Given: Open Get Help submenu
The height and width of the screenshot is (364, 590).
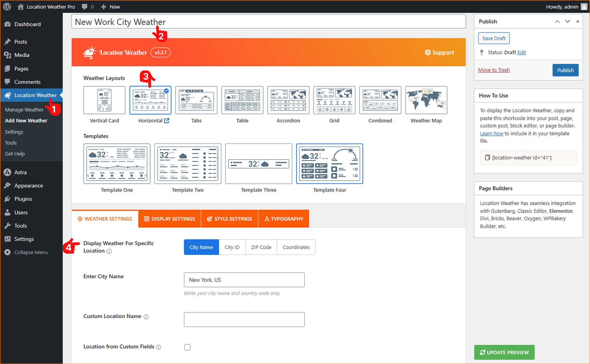Looking at the screenshot, I should [15, 154].
